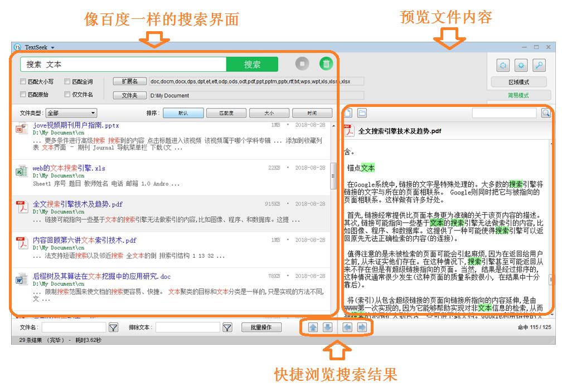Sort results by 匹配度
The height and width of the screenshot is (392, 567).
coord(226,113)
